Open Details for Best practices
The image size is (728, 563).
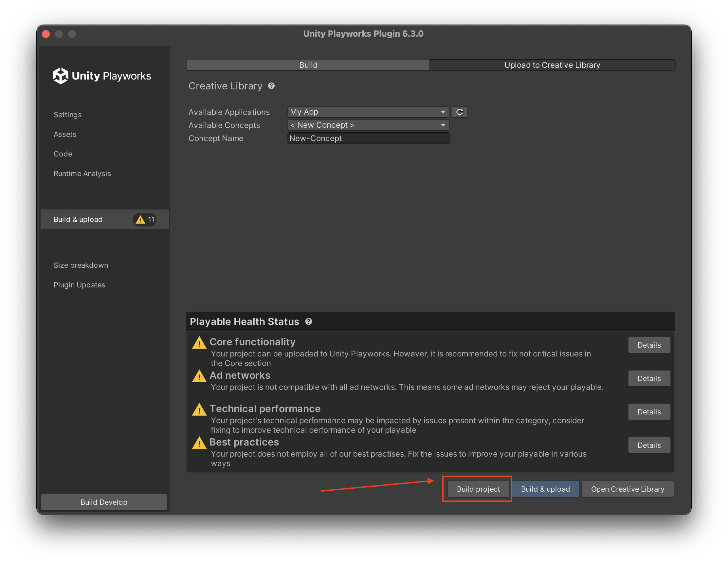[649, 445]
